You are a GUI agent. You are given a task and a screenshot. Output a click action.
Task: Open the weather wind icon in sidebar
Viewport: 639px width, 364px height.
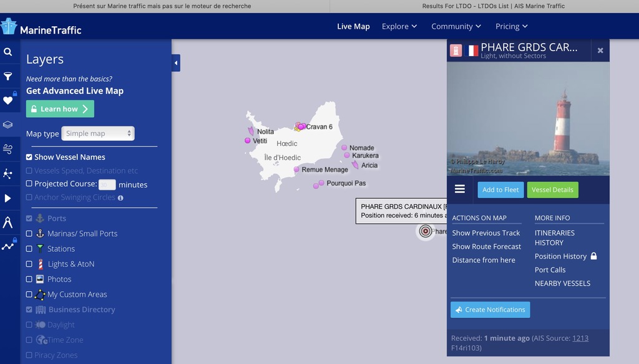[x=7, y=149]
